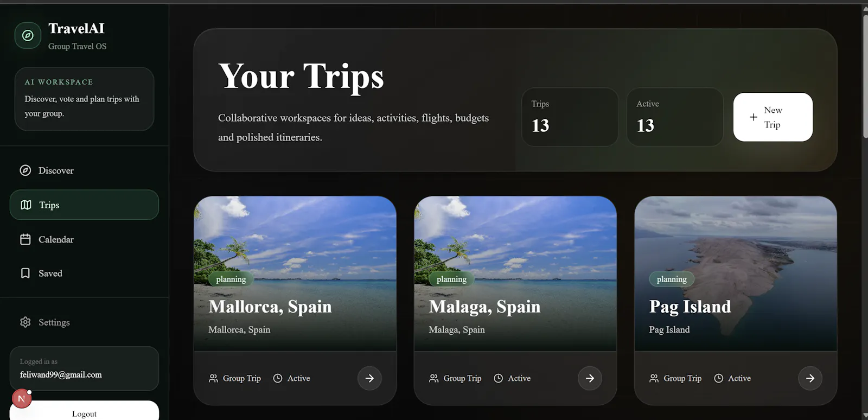Click the Pag Island card title
This screenshot has width=868, height=420.
tap(690, 307)
